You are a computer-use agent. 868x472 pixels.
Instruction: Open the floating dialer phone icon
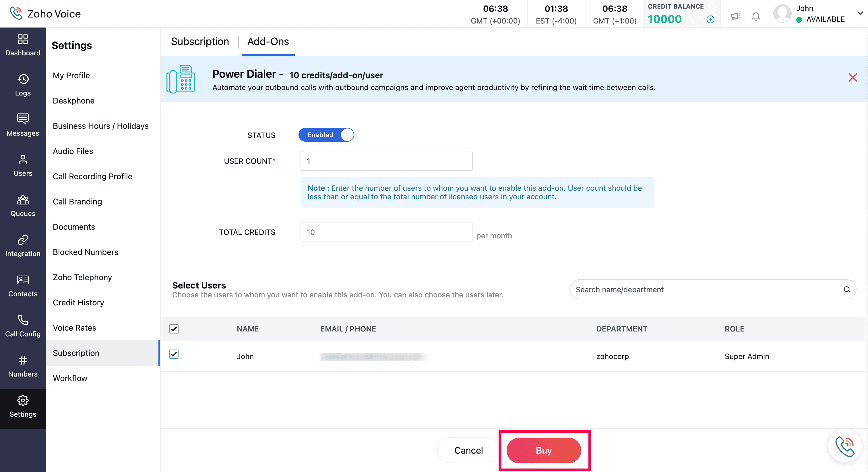pyautogui.click(x=844, y=446)
